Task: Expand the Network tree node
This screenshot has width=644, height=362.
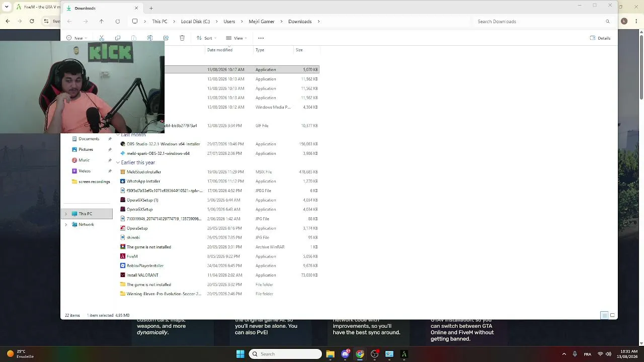Action: coord(66,225)
